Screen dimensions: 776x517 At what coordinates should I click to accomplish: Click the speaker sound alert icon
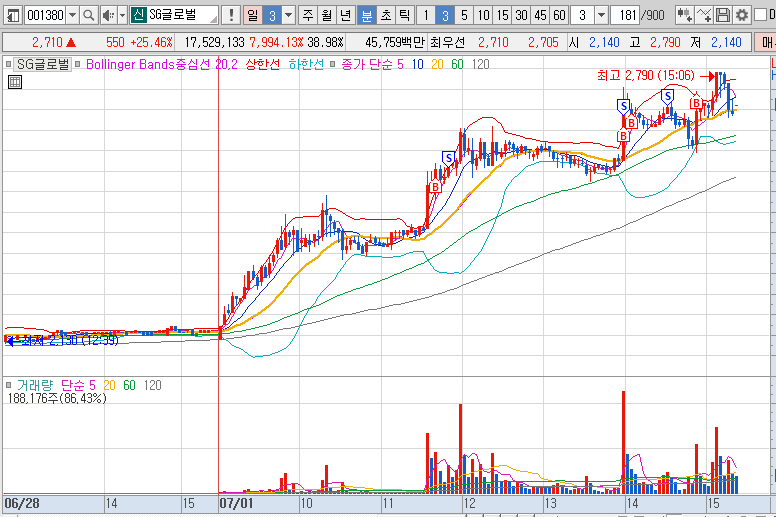point(108,15)
